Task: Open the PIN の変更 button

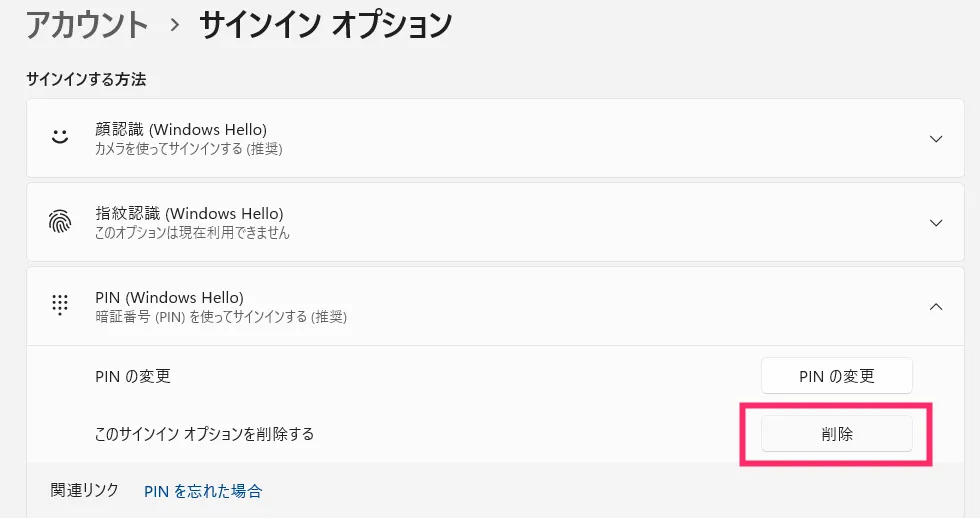Action: [836, 376]
